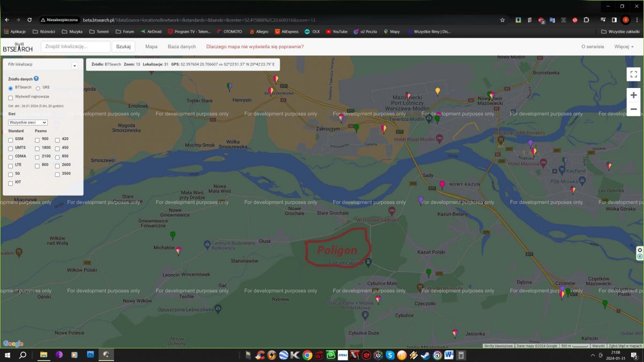
Task: Bookmark this page with the star icon
Action: point(502,20)
